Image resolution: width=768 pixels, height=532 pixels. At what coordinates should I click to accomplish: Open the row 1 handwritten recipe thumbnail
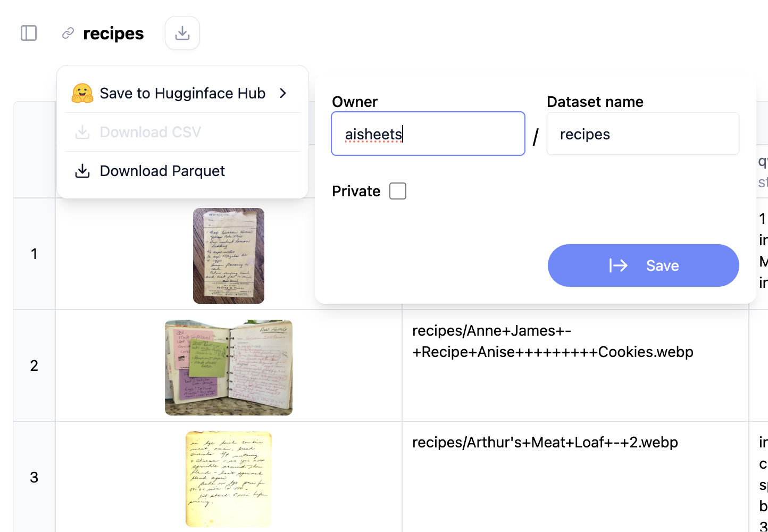pyautogui.click(x=229, y=256)
